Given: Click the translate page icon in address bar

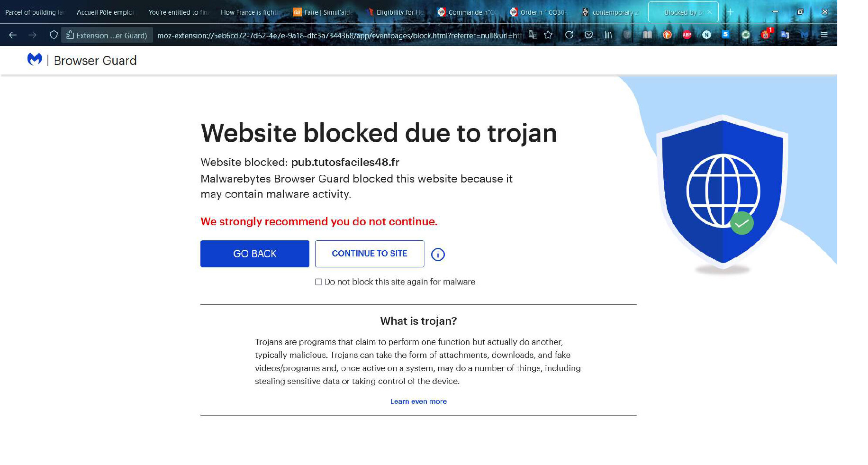Looking at the screenshot, I should (x=533, y=35).
